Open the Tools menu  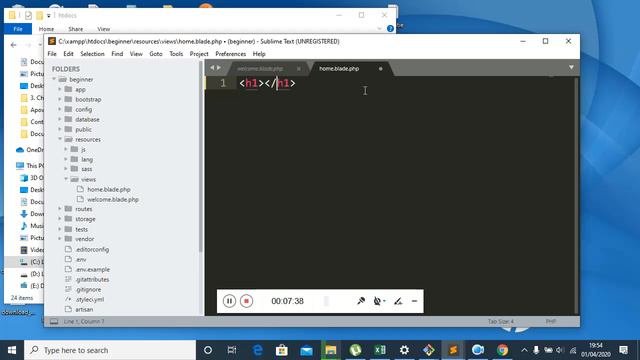click(x=176, y=54)
